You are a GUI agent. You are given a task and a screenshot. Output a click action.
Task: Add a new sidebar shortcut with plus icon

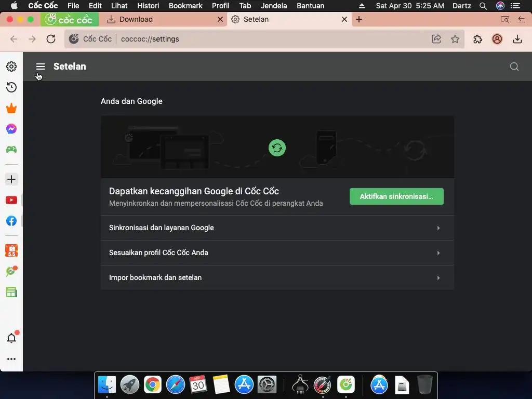[x=11, y=179]
